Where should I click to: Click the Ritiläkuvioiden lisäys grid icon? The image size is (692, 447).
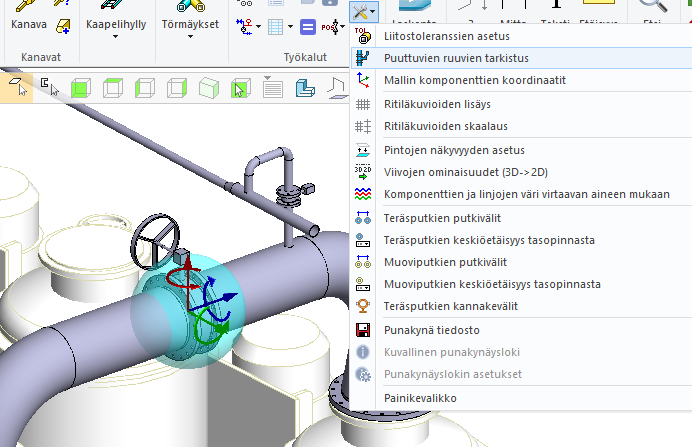point(364,104)
